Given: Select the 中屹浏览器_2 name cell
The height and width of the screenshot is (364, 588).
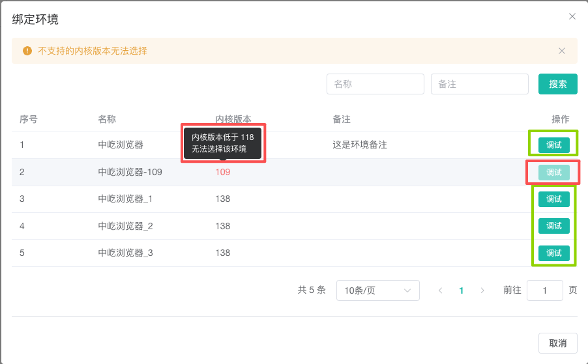Looking at the screenshot, I should click(125, 226).
